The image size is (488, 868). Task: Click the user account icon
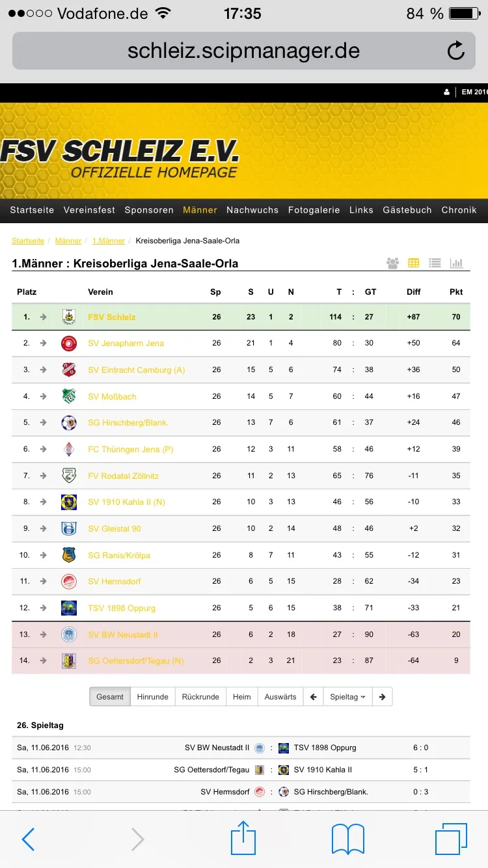pos(446,92)
